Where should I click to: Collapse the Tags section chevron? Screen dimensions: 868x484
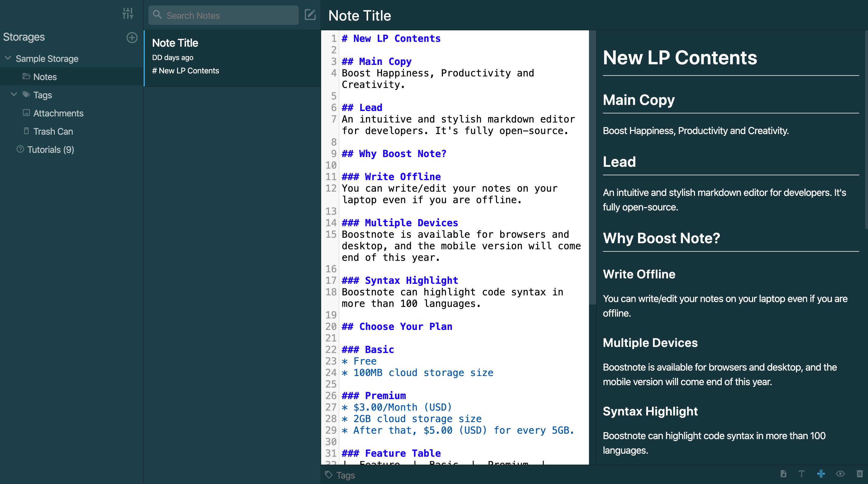(14, 94)
